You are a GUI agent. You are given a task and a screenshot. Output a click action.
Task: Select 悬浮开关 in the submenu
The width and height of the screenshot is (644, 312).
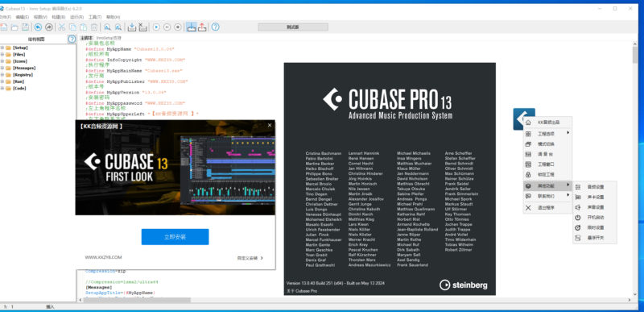pyautogui.click(x=595, y=238)
